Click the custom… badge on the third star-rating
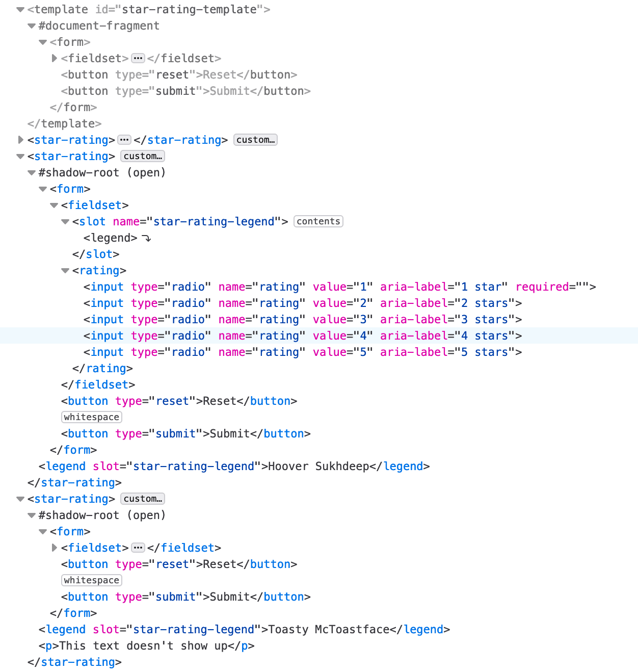638x672 pixels. pos(142,499)
